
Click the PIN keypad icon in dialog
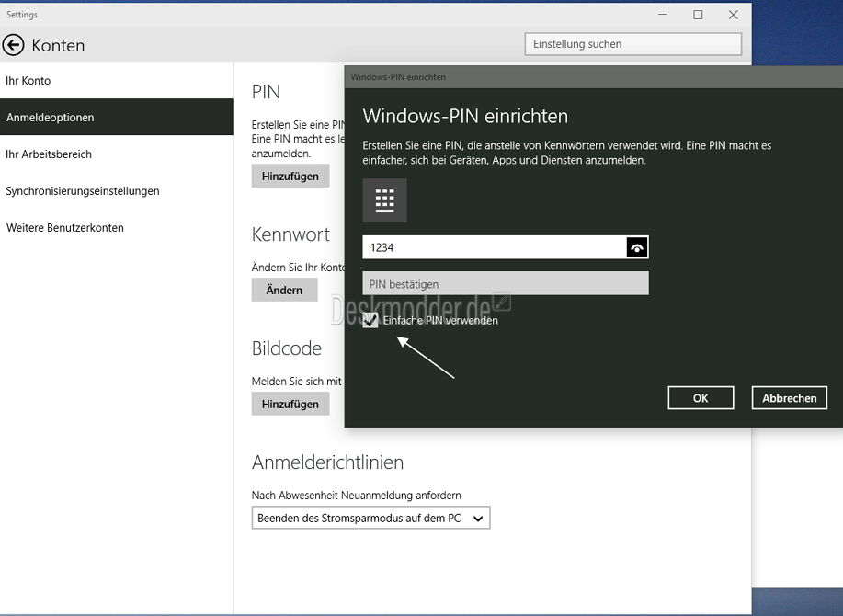coord(384,200)
